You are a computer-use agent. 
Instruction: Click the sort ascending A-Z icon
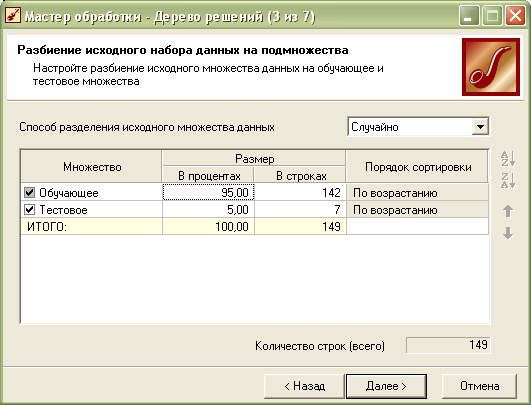point(508,159)
